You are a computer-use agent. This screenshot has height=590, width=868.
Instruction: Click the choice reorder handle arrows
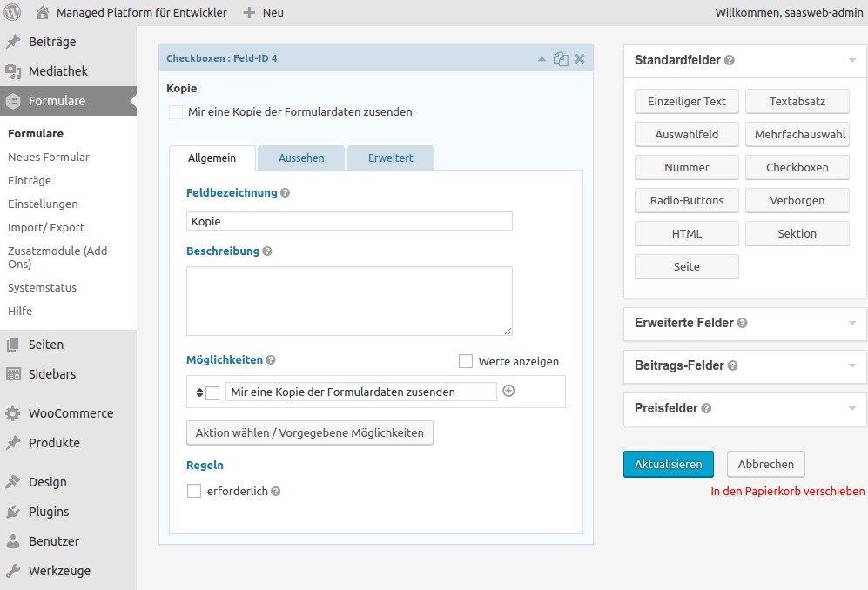point(200,392)
